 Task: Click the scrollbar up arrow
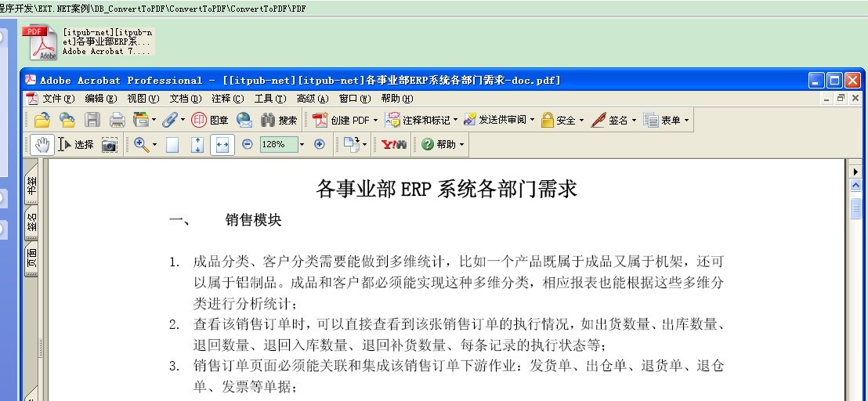[x=855, y=186]
